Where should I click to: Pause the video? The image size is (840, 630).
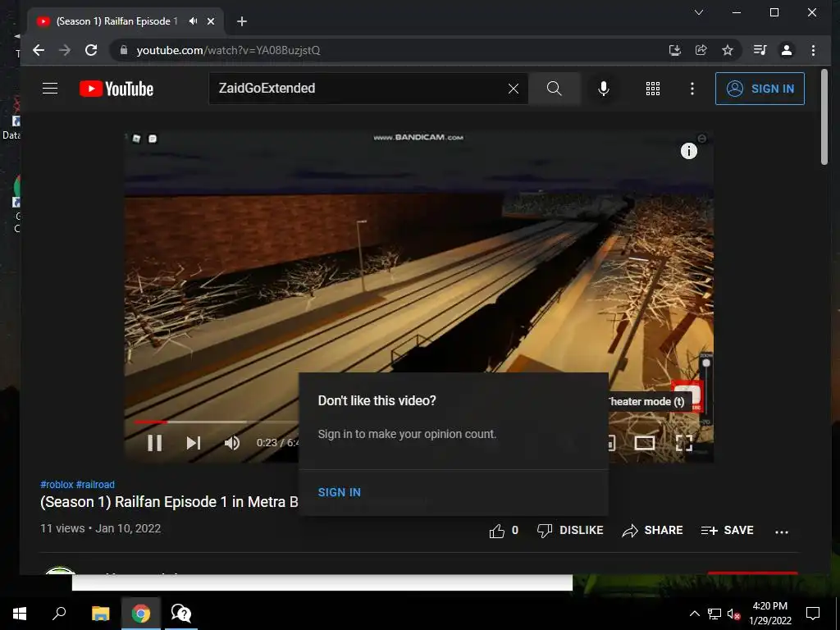pos(154,442)
